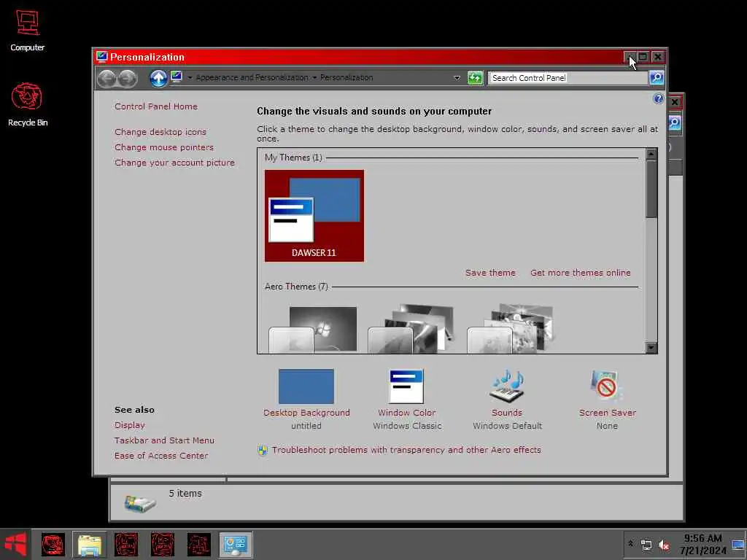The image size is (747, 560).
Task: Click Get more themes online
Action: pyautogui.click(x=580, y=273)
